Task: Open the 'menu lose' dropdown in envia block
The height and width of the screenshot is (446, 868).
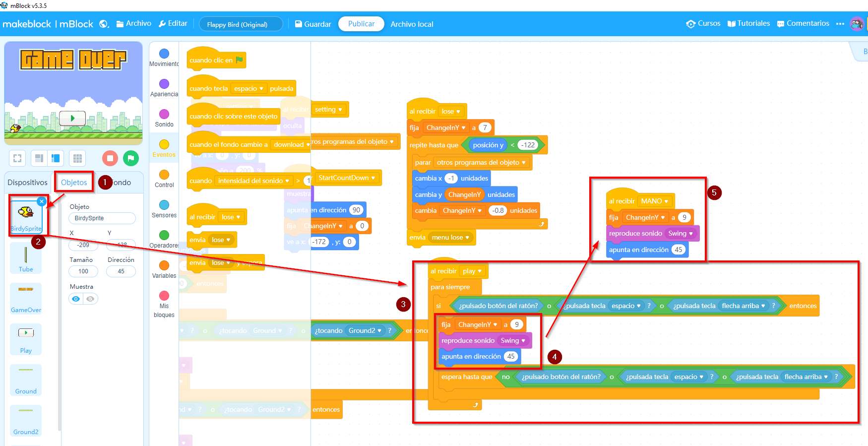Action: 450,238
